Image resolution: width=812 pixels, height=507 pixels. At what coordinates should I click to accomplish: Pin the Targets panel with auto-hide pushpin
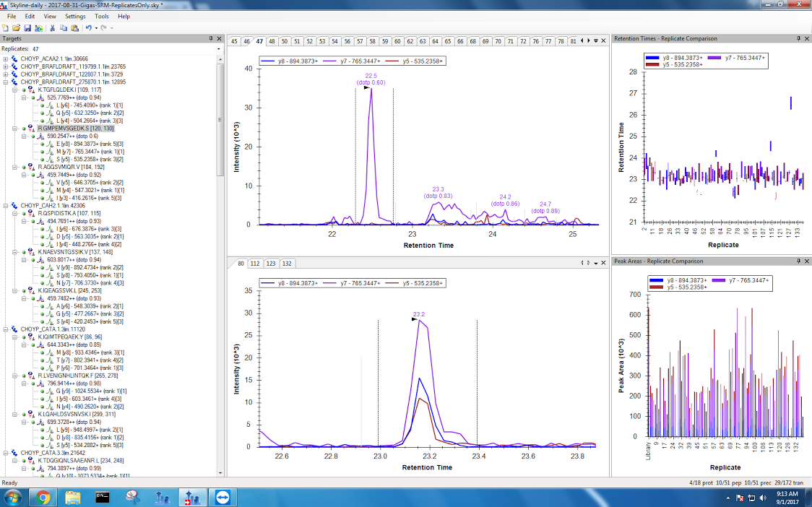tap(210, 38)
